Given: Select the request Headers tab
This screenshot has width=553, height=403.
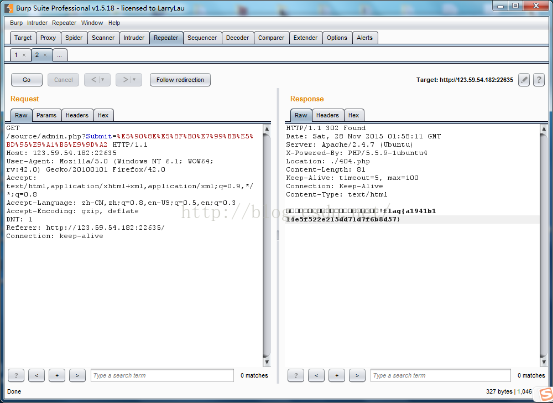Looking at the screenshot, I should pos(77,115).
